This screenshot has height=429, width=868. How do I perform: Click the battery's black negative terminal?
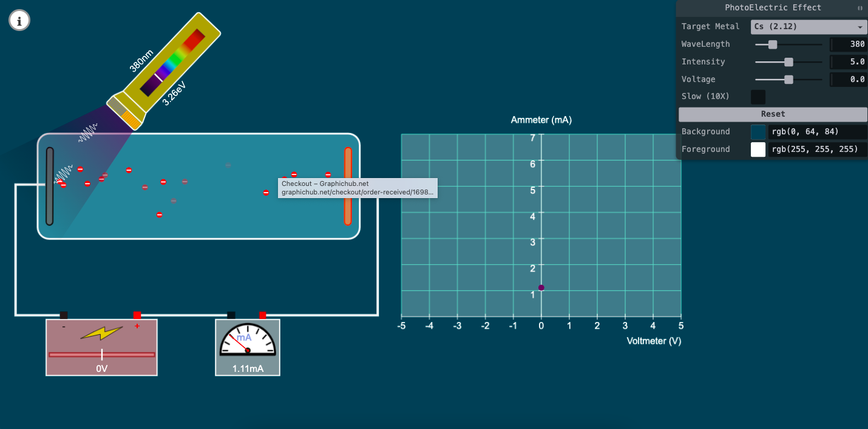(x=64, y=315)
